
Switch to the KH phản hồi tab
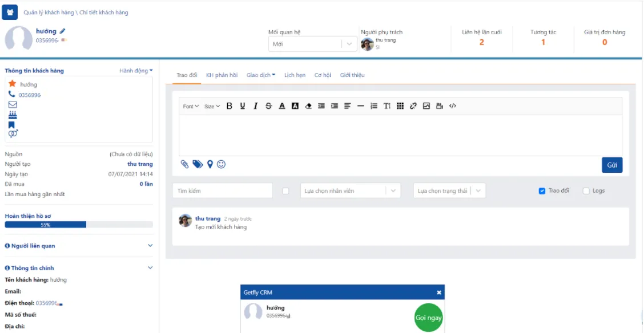(x=222, y=75)
